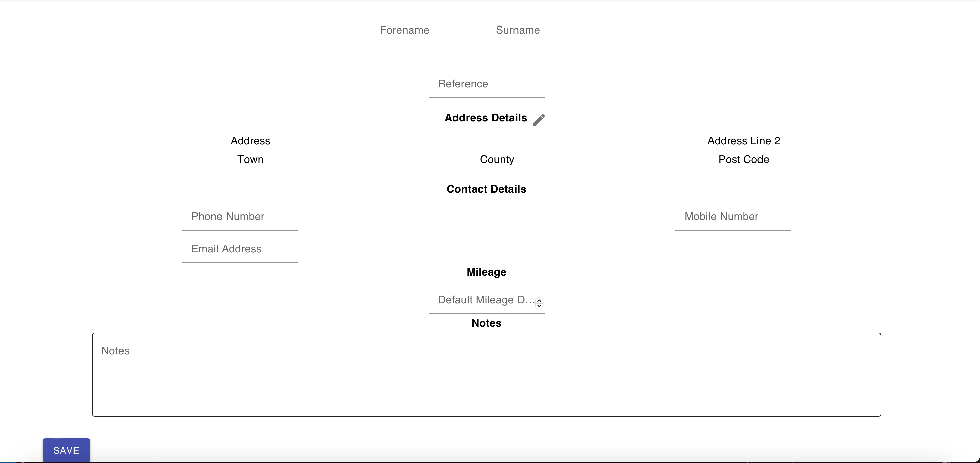Screen dimensions: 980x463
Task: Click the Address Details heading
Action: (x=485, y=118)
